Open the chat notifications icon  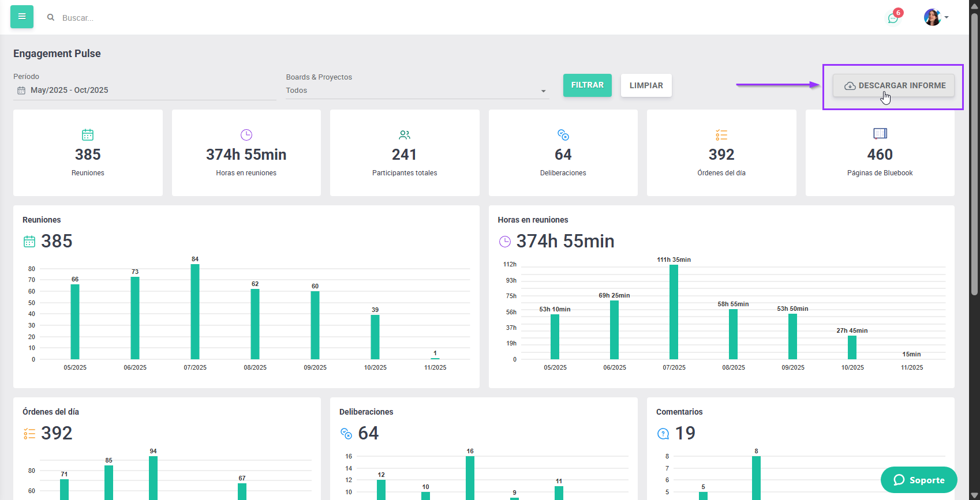[x=893, y=18]
